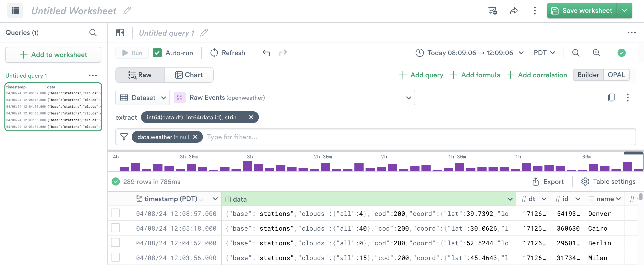The width and height of the screenshot is (644, 265).
Task: Click the filter funnel icon
Action: pyautogui.click(x=124, y=137)
